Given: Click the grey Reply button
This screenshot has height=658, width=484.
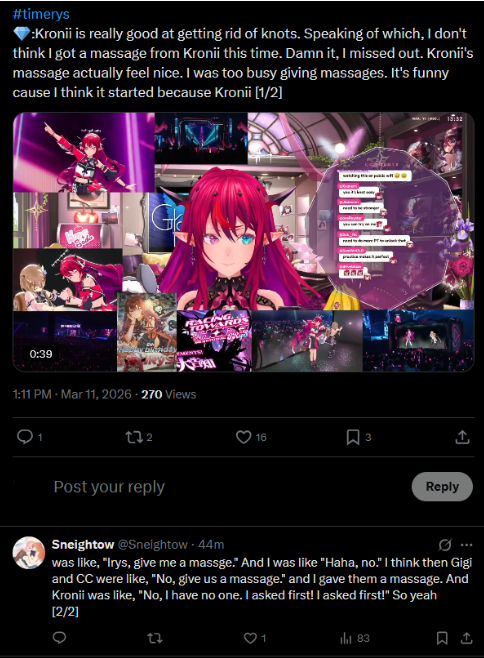Looking at the screenshot, I should [x=442, y=486].
